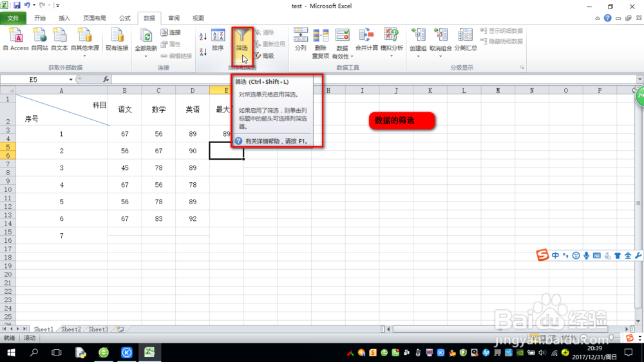Open the 分级显示 outline dialog launcher
This screenshot has height=362, width=644.
pyautogui.click(x=522, y=68)
